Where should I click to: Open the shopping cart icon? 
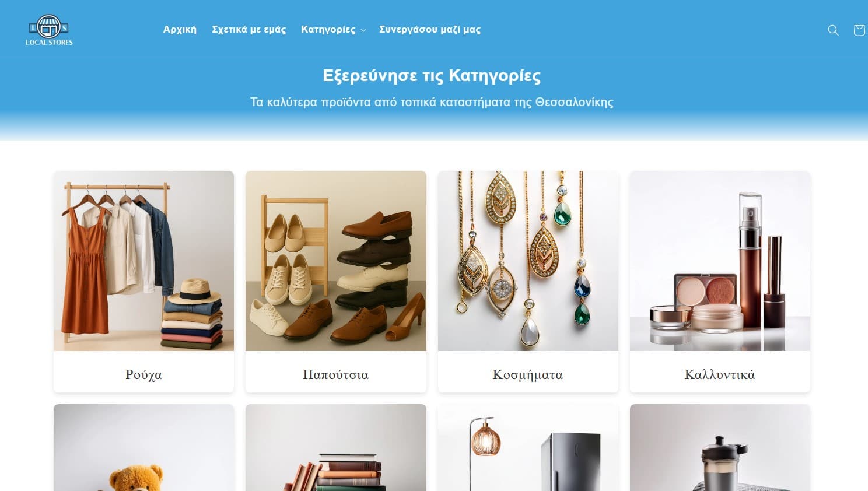859,30
